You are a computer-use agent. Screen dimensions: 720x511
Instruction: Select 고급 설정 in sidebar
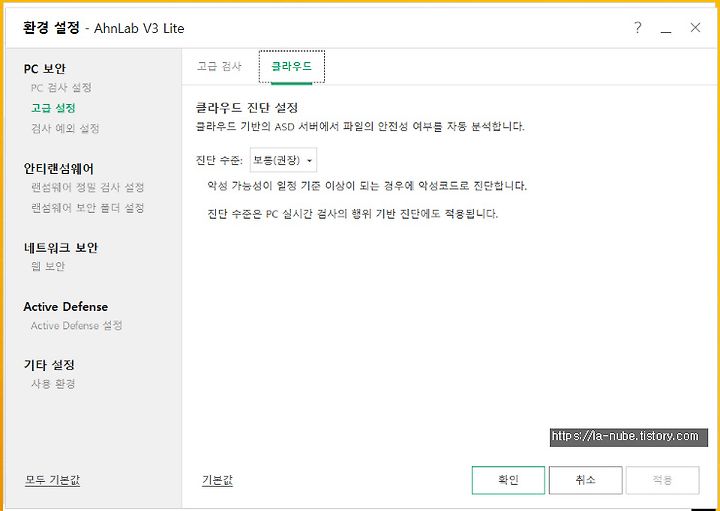click(53, 108)
